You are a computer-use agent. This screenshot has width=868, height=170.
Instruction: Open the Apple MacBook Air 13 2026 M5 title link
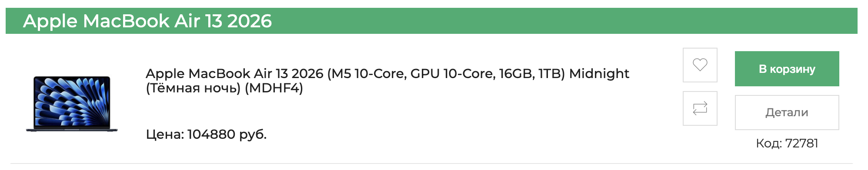(387, 81)
